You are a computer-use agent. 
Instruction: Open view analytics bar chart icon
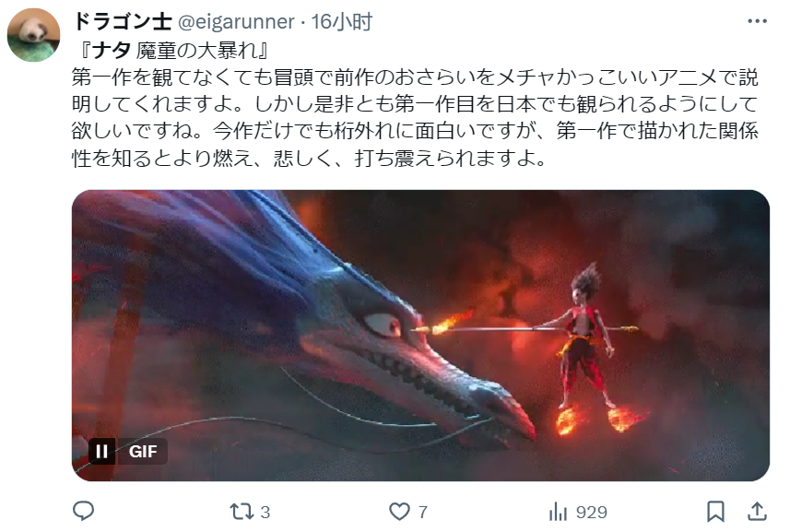(558, 512)
